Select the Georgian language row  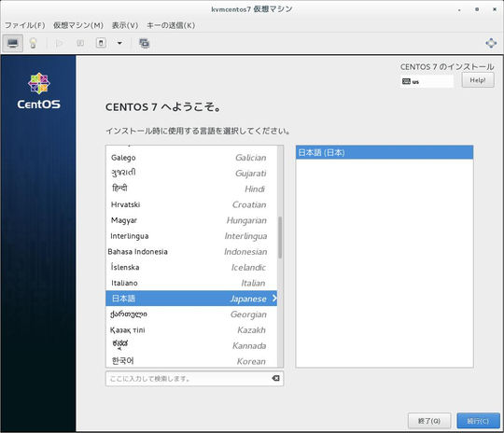pos(191,314)
